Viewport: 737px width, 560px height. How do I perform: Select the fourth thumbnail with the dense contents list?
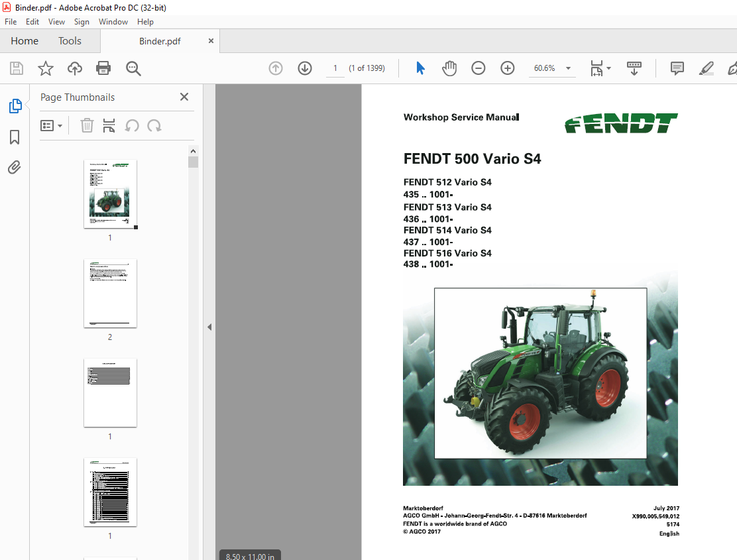(110, 492)
